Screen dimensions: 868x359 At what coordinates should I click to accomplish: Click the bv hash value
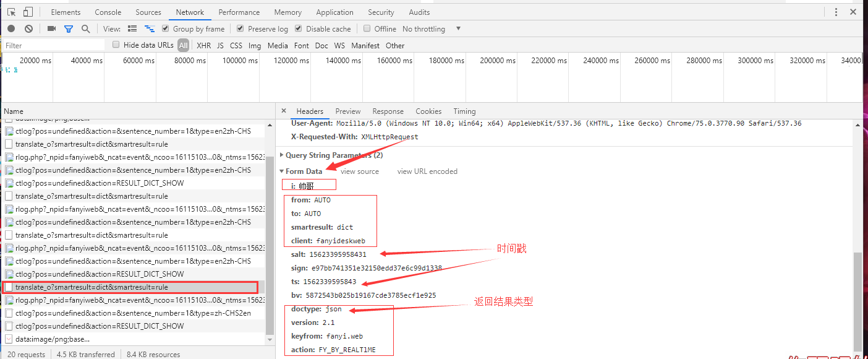(371, 295)
